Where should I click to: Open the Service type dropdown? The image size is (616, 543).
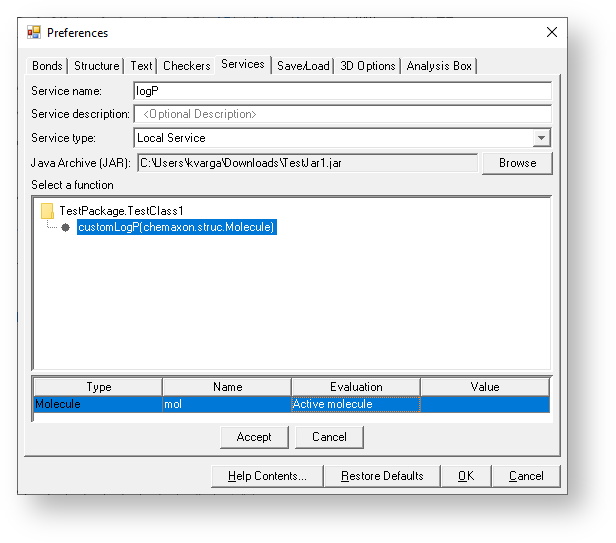tap(541, 138)
